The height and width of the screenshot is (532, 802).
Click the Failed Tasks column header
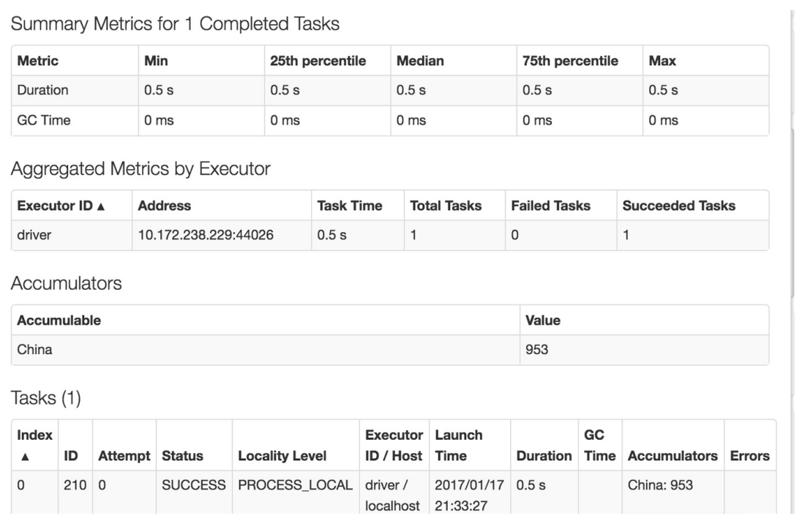[550, 206]
